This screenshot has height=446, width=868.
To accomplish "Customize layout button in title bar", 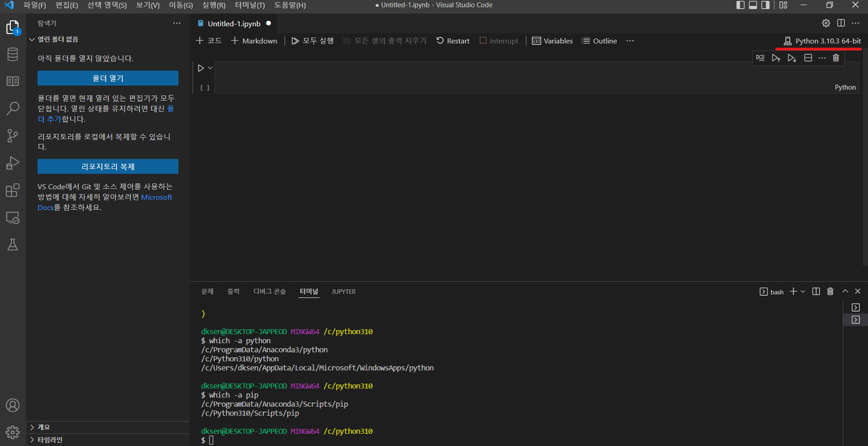I will pyautogui.click(x=783, y=5).
